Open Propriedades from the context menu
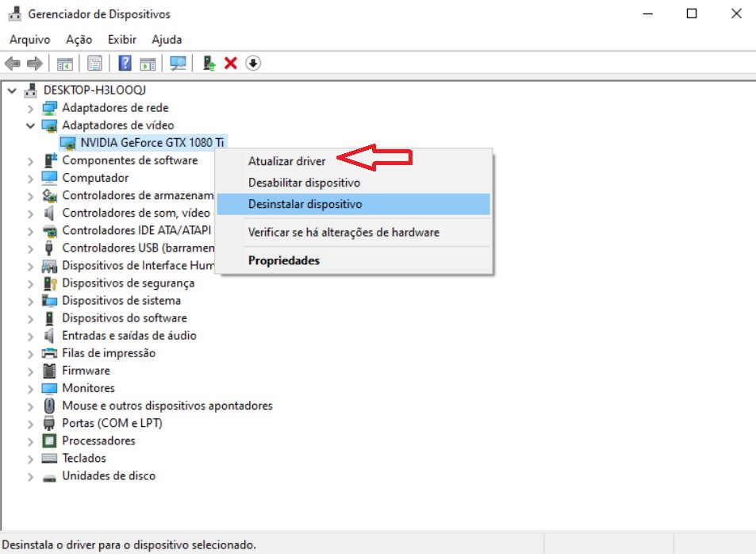 pyautogui.click(x=283, y=260)
